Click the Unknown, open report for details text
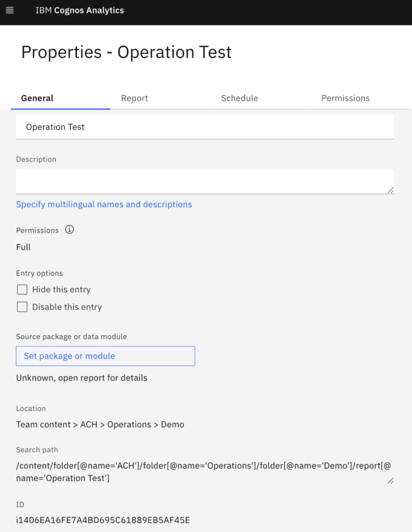The image size is (412, 532). 82,378
